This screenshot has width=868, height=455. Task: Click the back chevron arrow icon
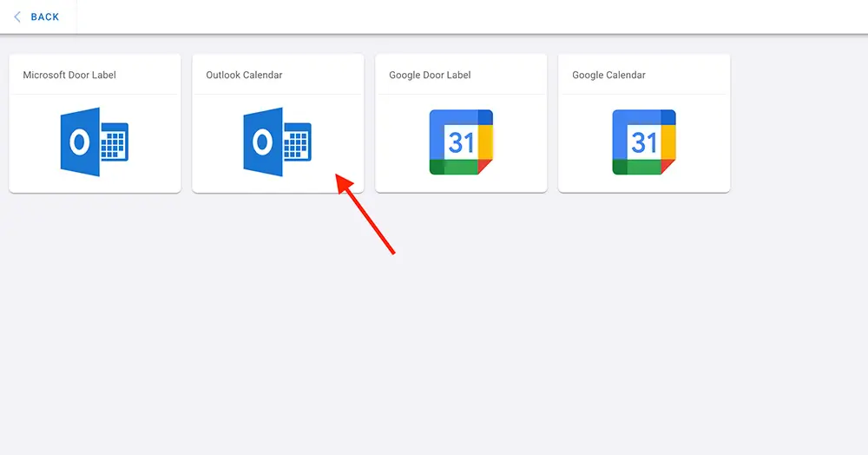pyautogui.click(x=17, y=17)
